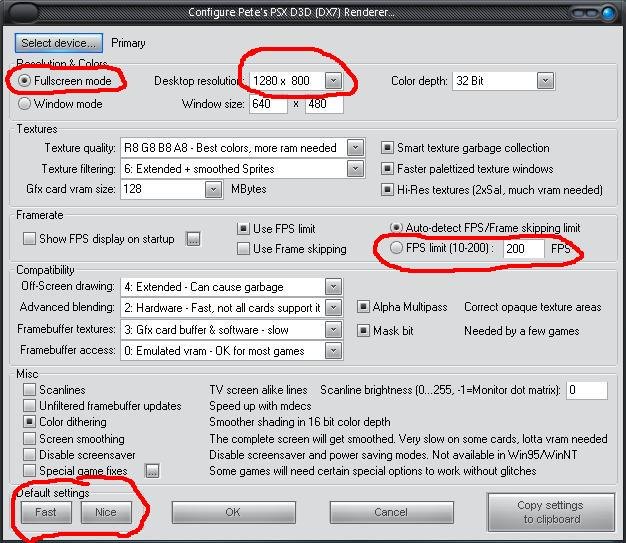Apply the Nice default settings
Viewport: 626px width, 543px height.
coord(106,512)
